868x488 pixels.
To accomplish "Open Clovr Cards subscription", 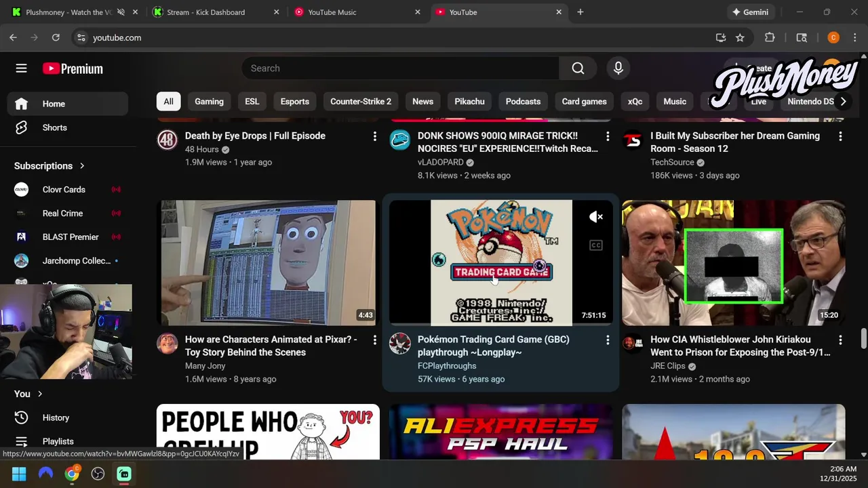I will click(68, 190).
